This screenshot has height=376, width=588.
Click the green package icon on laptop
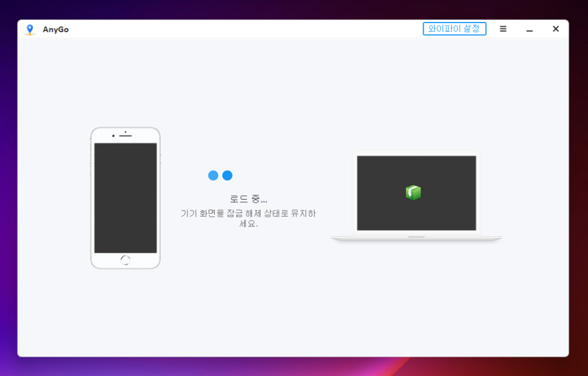pyautogui.click(x=413, y=193)
